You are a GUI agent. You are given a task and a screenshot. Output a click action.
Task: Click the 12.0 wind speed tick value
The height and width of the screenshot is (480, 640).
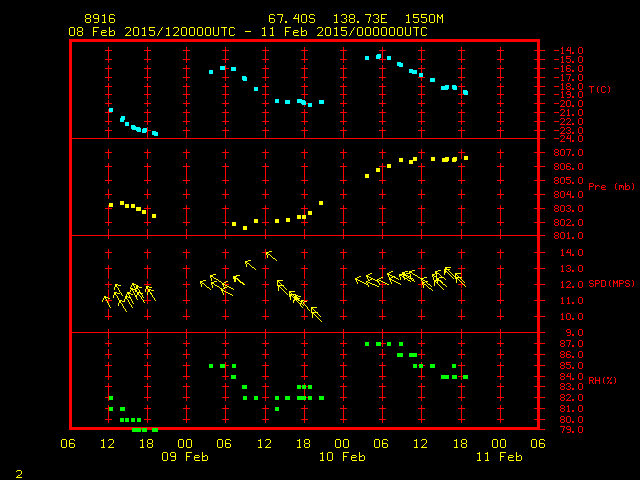(572, 284)
